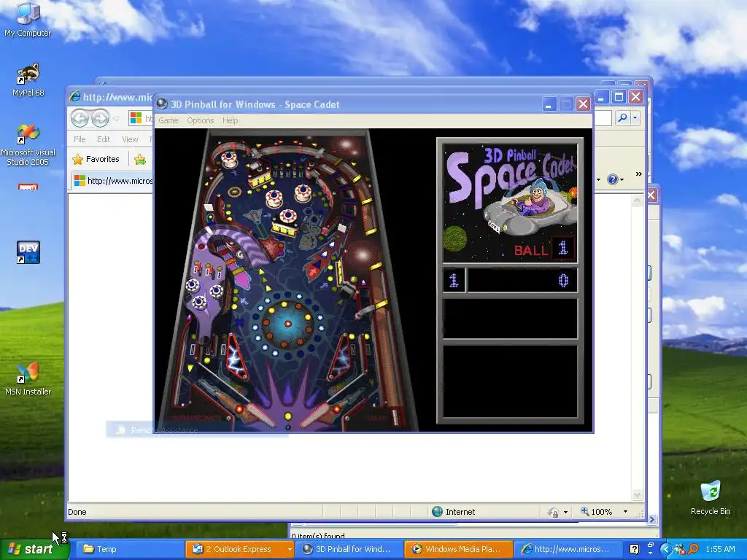Image resolution: width=747 pixels, height=560 pixels.
Task: Switch to the http://www.micros taskbar button
Action: point(568,549)
